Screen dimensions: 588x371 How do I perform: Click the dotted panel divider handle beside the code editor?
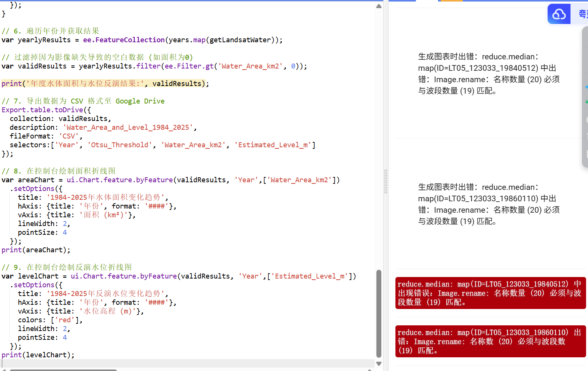pos(386,182)
